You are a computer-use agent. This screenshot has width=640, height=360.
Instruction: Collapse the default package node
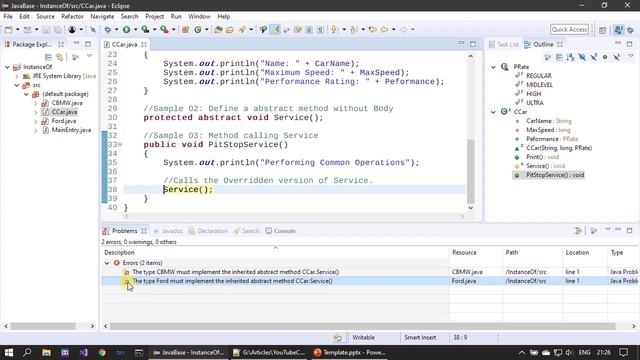click(26, 94)
